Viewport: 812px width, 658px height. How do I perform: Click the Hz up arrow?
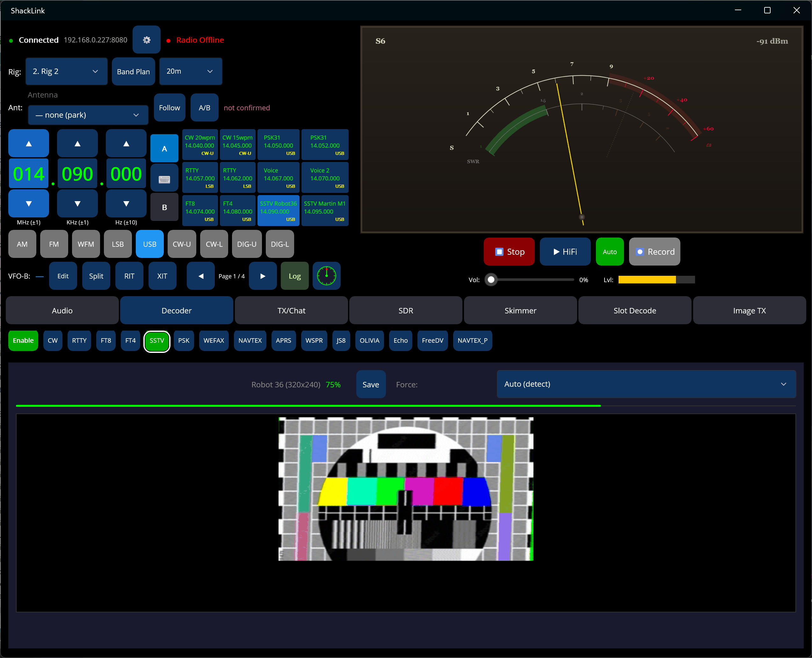coord(126,144)
